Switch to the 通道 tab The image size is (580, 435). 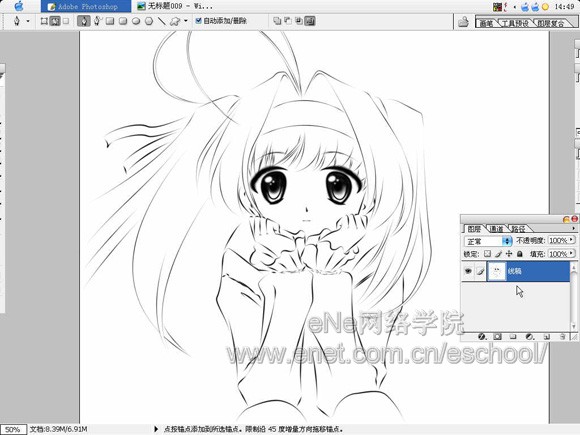pos(496,229)
